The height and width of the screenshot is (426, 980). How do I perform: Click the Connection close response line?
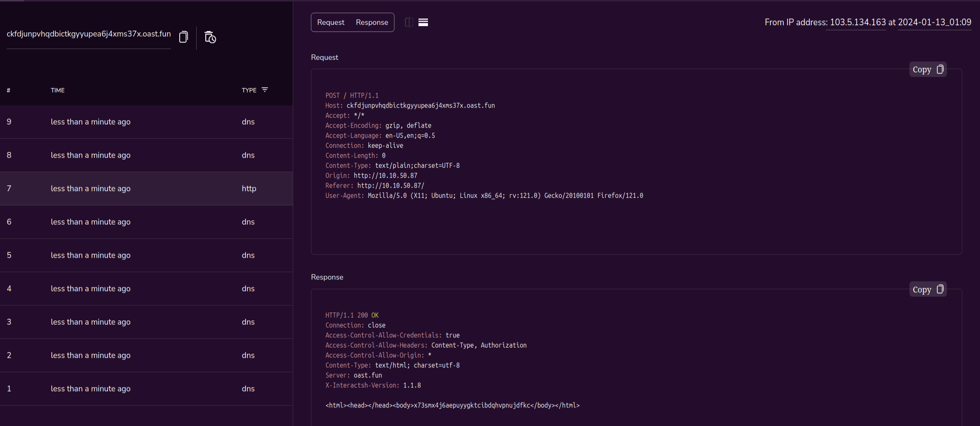click(355, 325)
